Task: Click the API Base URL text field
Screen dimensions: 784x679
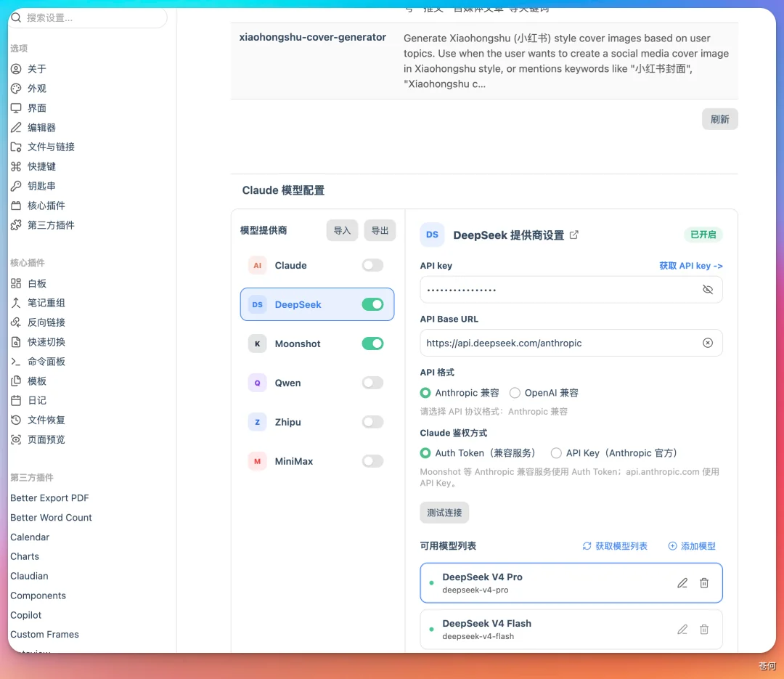Action: tap(571, 343)
